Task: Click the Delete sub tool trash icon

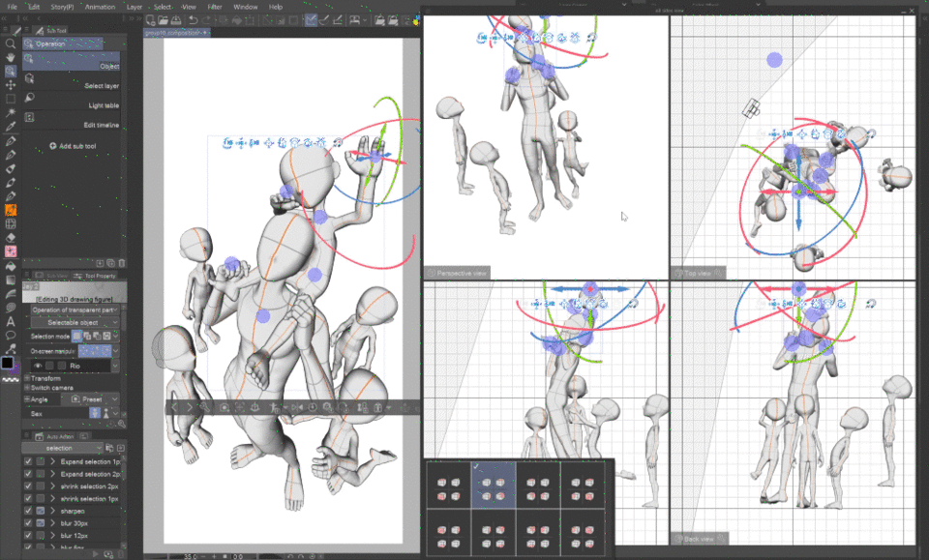Action: tap(122, 263)
